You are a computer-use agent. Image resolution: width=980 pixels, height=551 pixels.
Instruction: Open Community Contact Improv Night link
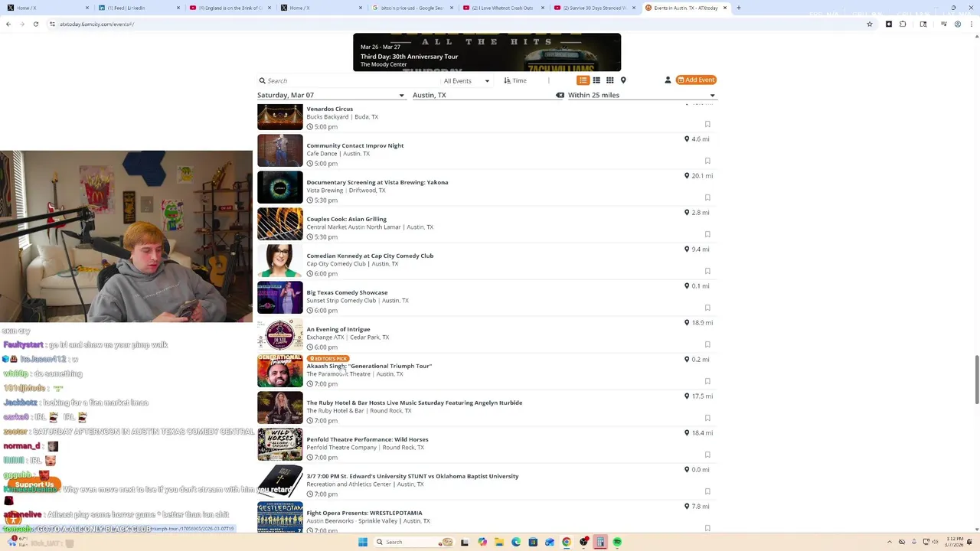[x=354, y=145]
